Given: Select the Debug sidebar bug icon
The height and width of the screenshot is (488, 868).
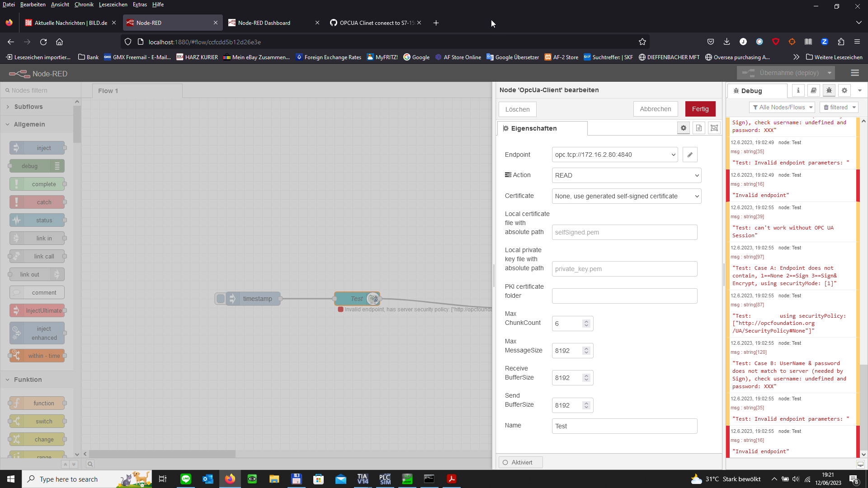Looking at the screenshot, I should click(x=829, y=90).
